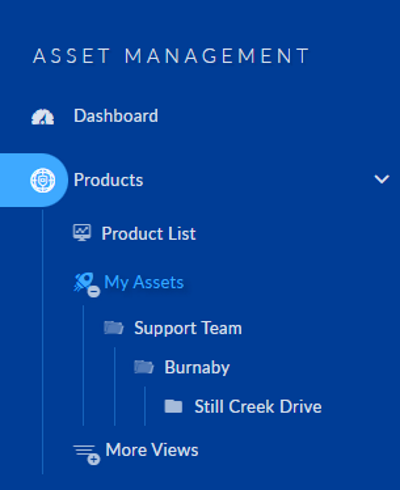The image size is (400, 490).
Task: Open Still Creek Drive location
Action: (x=258, y=407)
